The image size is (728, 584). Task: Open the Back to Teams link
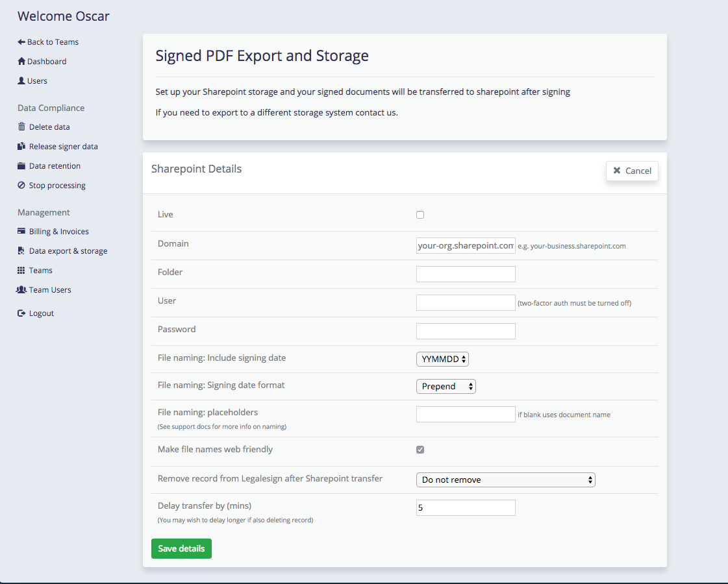[53, 42]
